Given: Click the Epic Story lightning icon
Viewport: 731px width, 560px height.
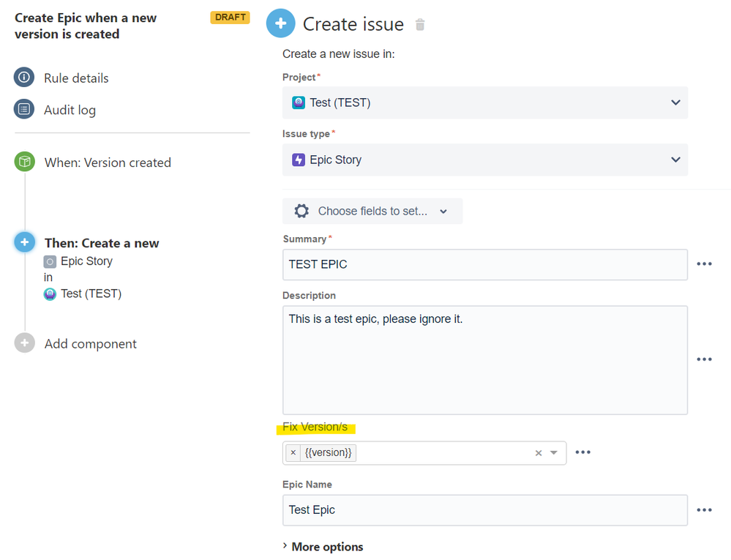Looking at the screenshot, I should click(x=299, y=160).
